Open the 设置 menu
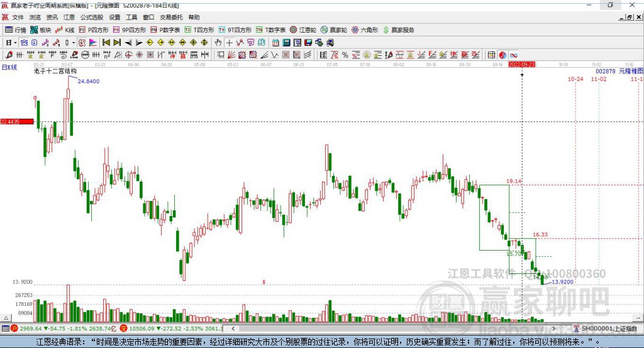The height and width of the screenshot is (348, 644). 114,17
